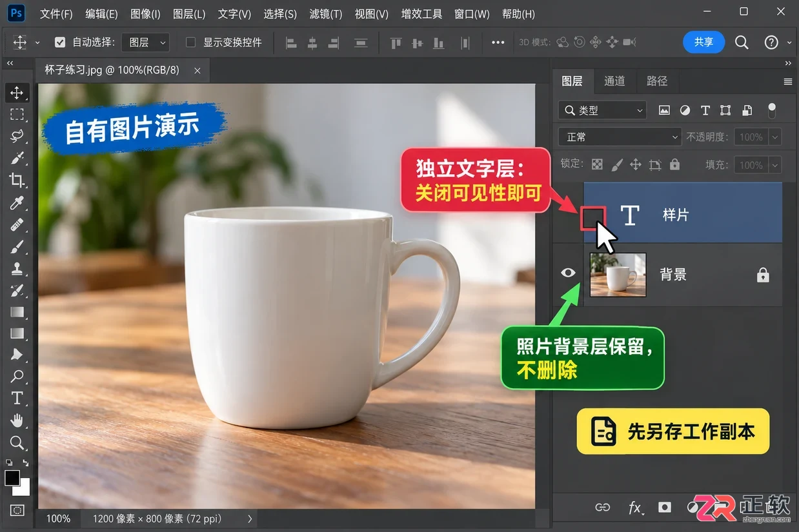Toggle lock transparent pixels
This screenshot has width=799, height=532.
[x=597, y=165]
